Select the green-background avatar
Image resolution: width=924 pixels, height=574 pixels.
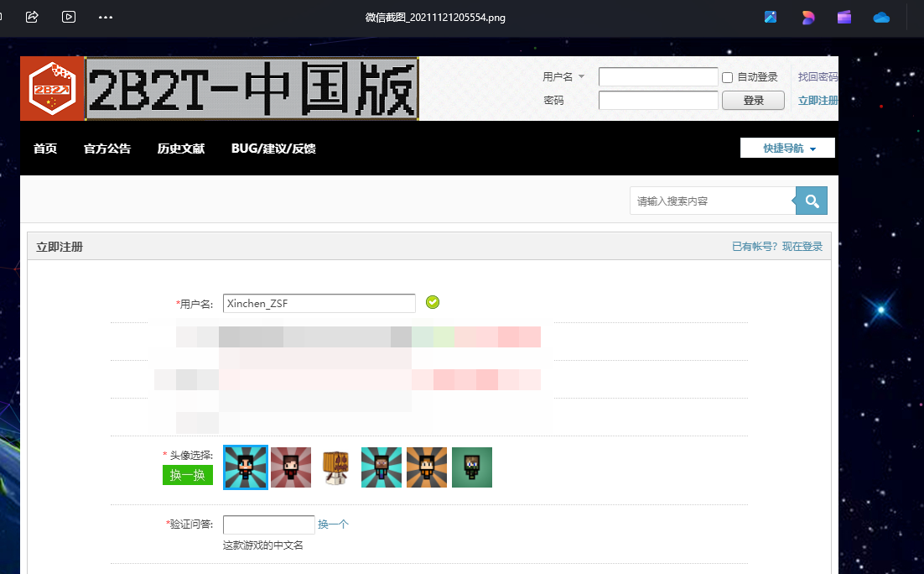click(472, 467)
